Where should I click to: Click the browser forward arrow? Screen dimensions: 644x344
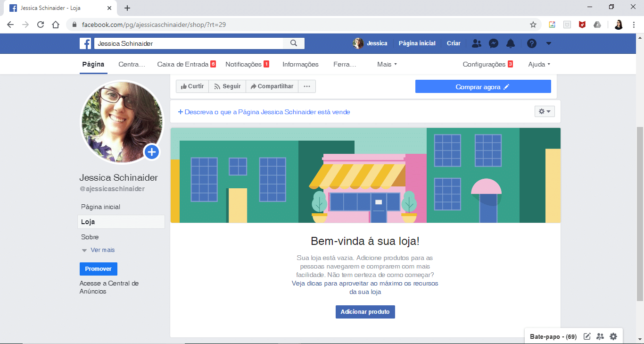pyautogui.click(x=25, y=25)
